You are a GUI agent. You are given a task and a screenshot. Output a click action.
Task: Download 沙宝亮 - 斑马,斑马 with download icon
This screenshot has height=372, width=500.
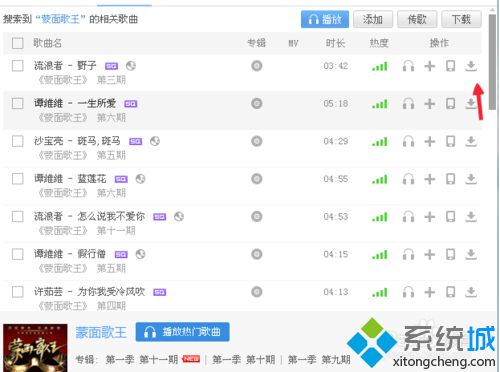[471, 141]
